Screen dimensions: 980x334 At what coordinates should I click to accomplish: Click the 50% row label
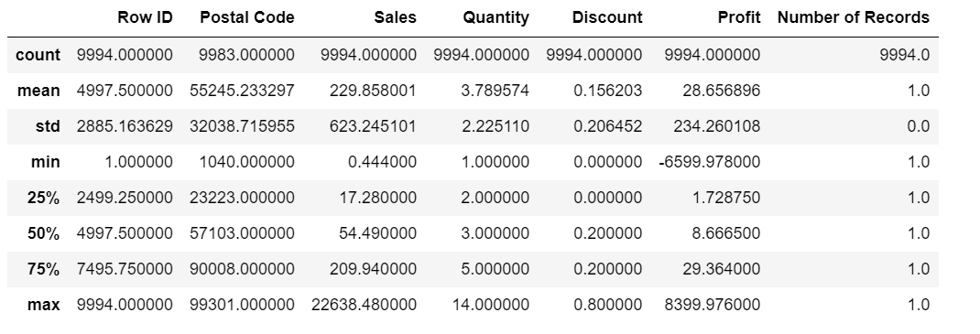click(44, 233)
